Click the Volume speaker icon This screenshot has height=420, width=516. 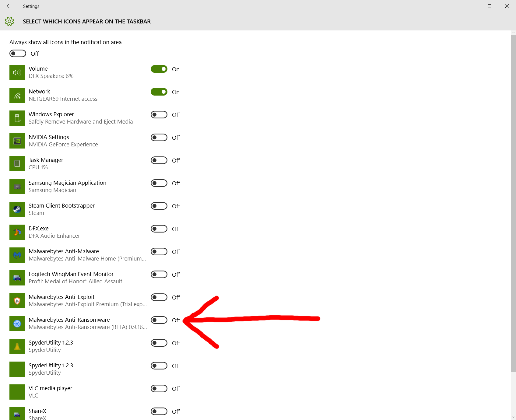(17, 72)
